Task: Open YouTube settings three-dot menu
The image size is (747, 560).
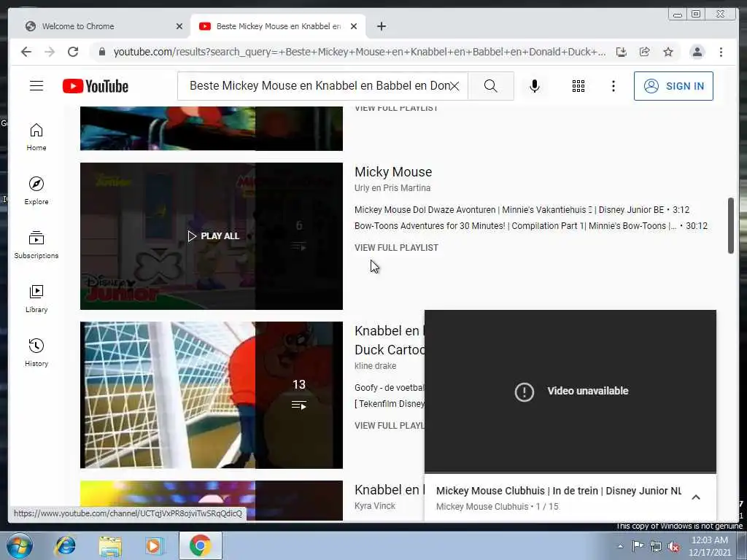Action: click(x=613, y=86)
